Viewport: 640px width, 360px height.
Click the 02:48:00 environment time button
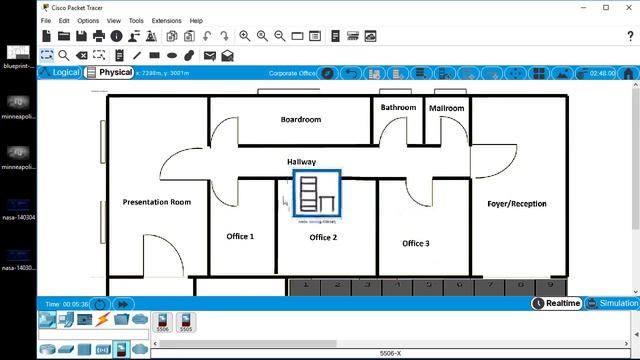pos(596,73)
